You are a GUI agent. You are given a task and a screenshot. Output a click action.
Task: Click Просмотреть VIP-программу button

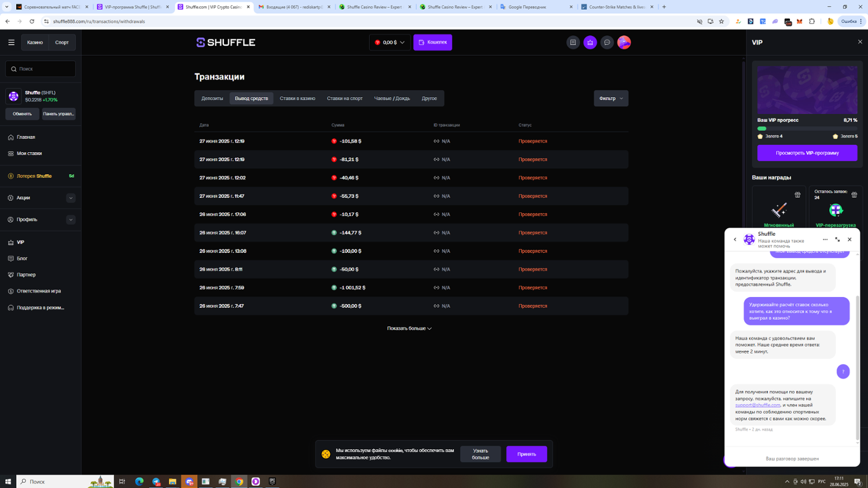[x=807, y=153]
